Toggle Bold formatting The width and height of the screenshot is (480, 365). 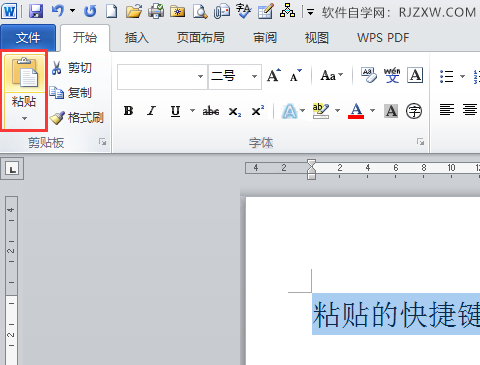128,111
